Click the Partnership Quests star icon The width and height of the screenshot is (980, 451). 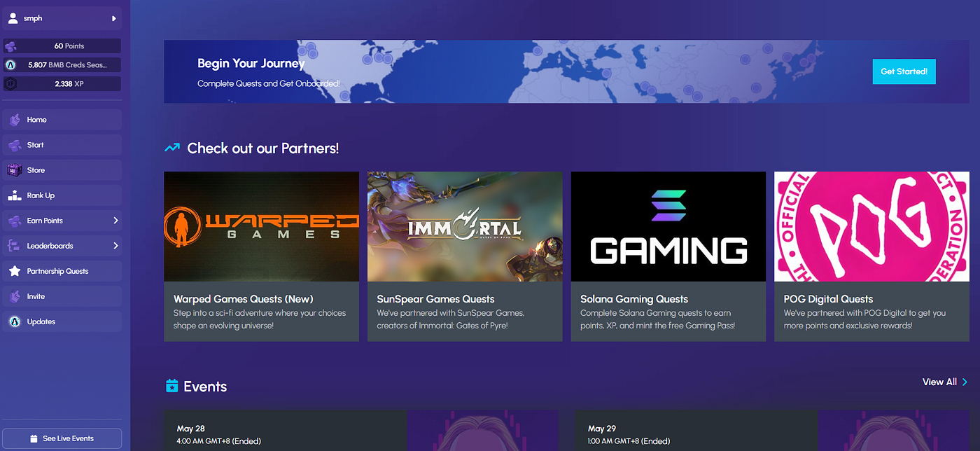point(14,271)
